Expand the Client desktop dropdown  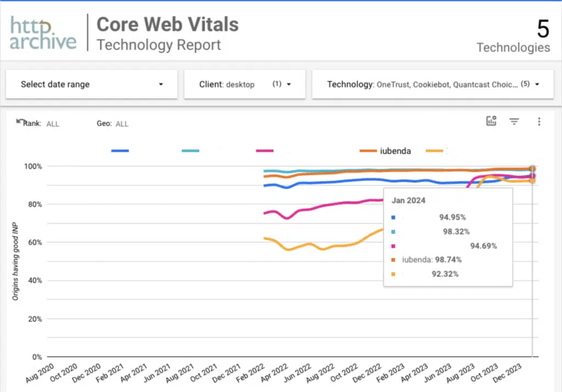click(x=244, y=84)
